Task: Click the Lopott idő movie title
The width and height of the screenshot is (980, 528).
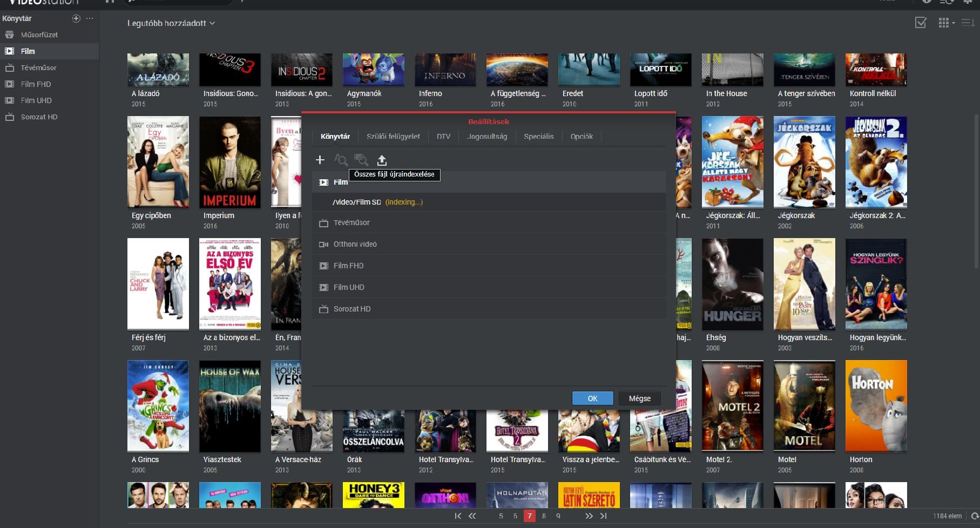Action: (x=651, y=93)
